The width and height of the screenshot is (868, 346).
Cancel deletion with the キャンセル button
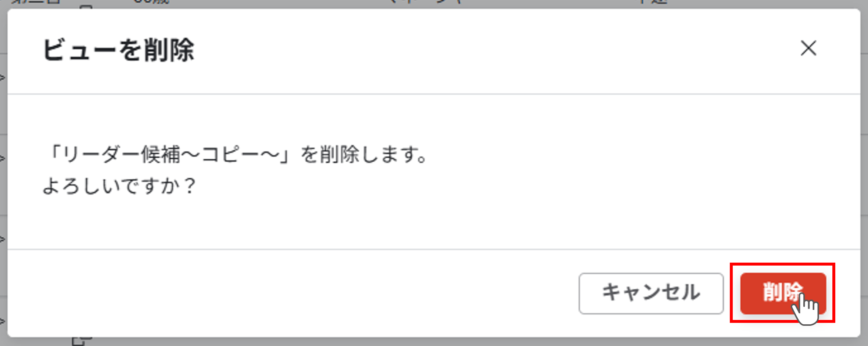coord(651,293)
